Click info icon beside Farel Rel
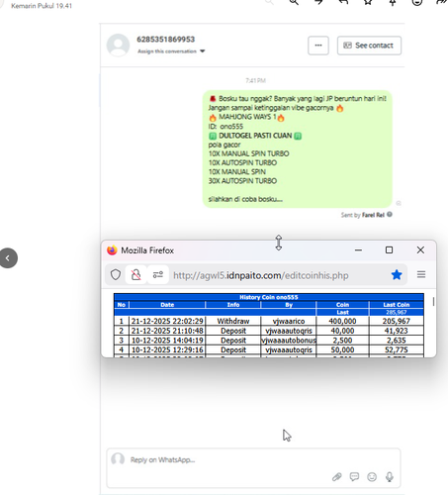This screenshot has height=495, width=448. click(x=390, y=215)
